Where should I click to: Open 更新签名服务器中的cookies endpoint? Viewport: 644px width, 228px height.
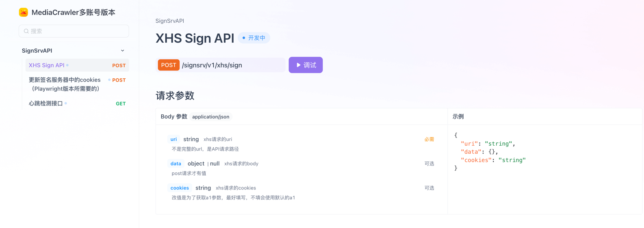(65, 84)
